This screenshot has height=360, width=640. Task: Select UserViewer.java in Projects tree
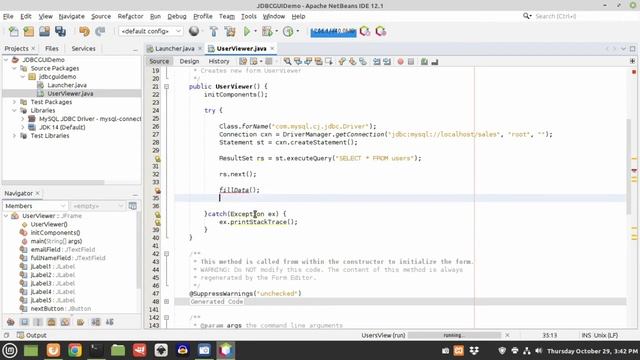click(70, 93)
